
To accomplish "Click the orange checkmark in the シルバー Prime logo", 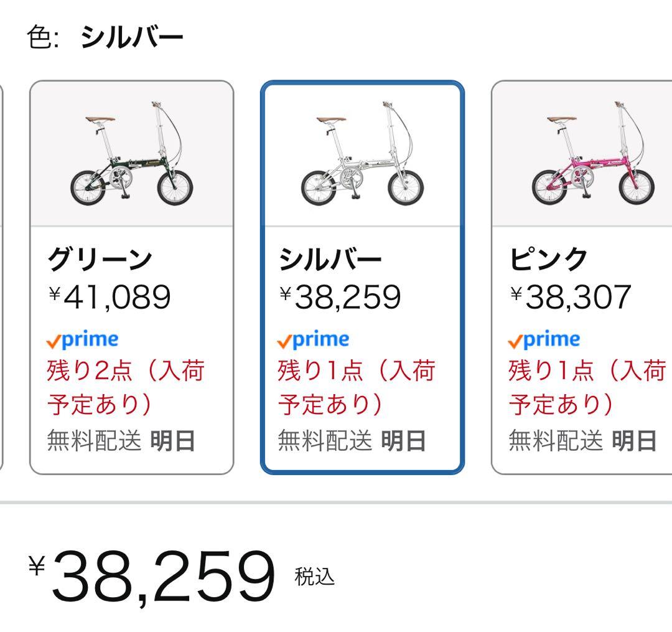I will (284, 340).
